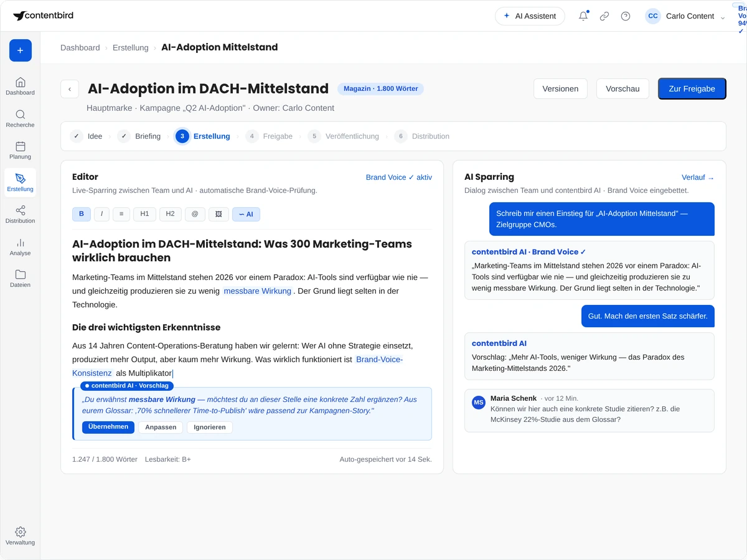
Task: Click the CC user avatar
Action: [653, 16]
